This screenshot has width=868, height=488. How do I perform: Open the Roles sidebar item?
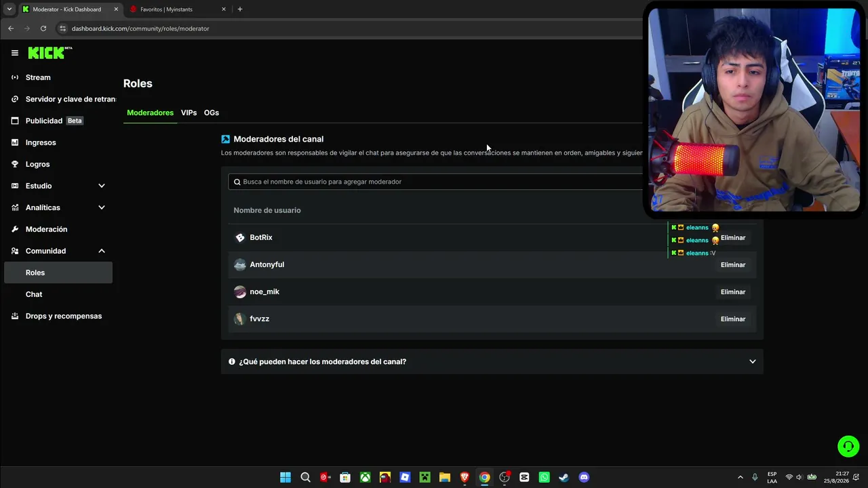click(x=58, y=272)
